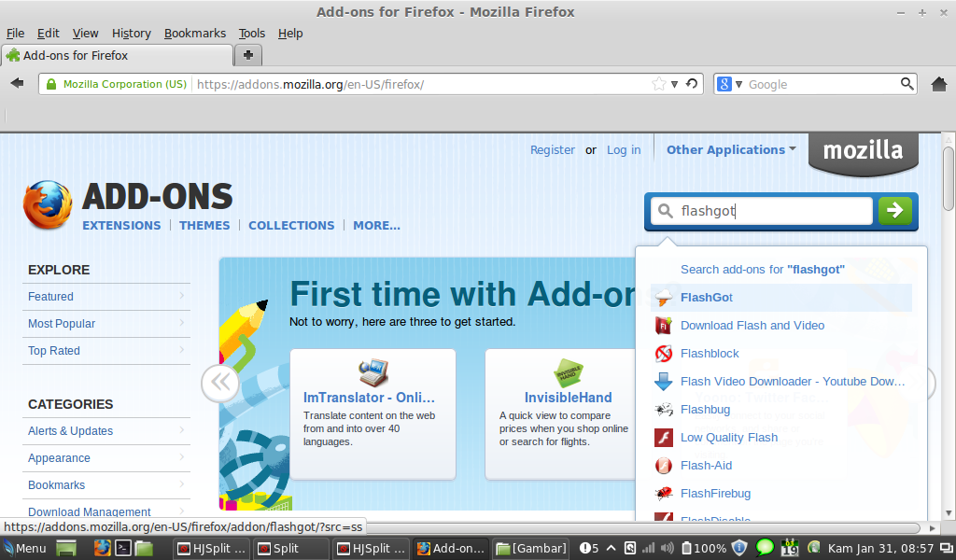The image size is (956, 560).
Task: Open the MORE… menu
Action: pyautogui.click(x=377, y=226)
